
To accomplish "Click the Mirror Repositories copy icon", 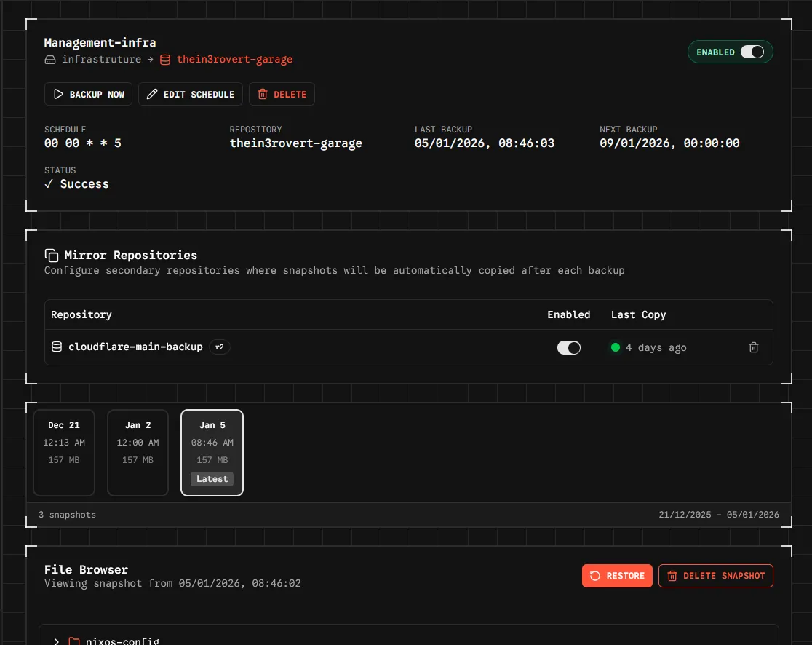I will click(x=52, y=256).
